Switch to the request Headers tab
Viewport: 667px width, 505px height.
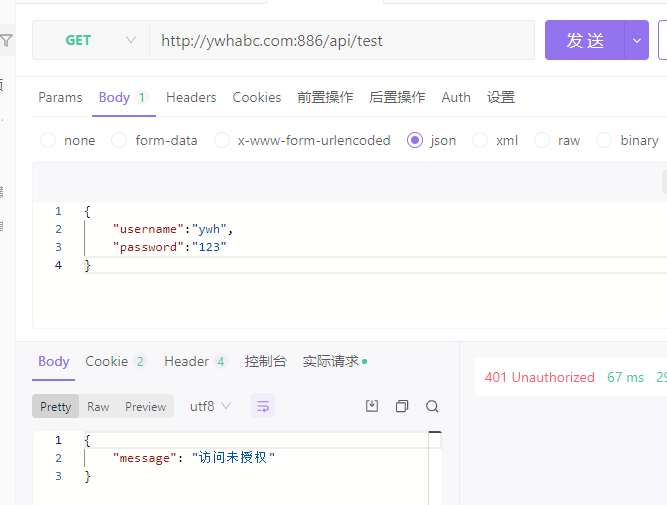[x=191, y=97]
